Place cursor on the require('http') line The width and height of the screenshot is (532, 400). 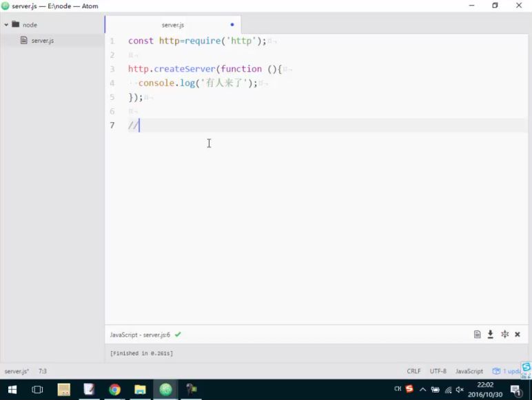pyautogui.click(x=197, y=41)
